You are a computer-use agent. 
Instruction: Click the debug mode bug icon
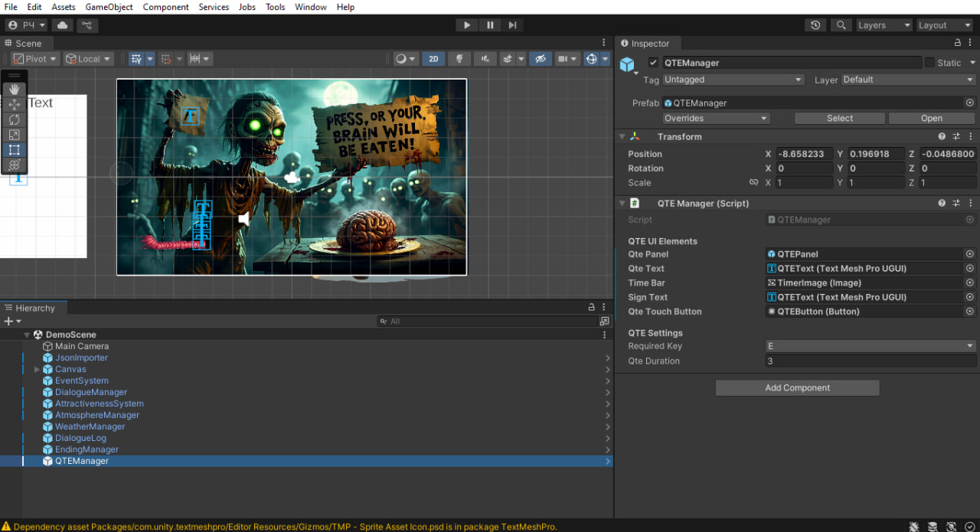coord(914,527)
